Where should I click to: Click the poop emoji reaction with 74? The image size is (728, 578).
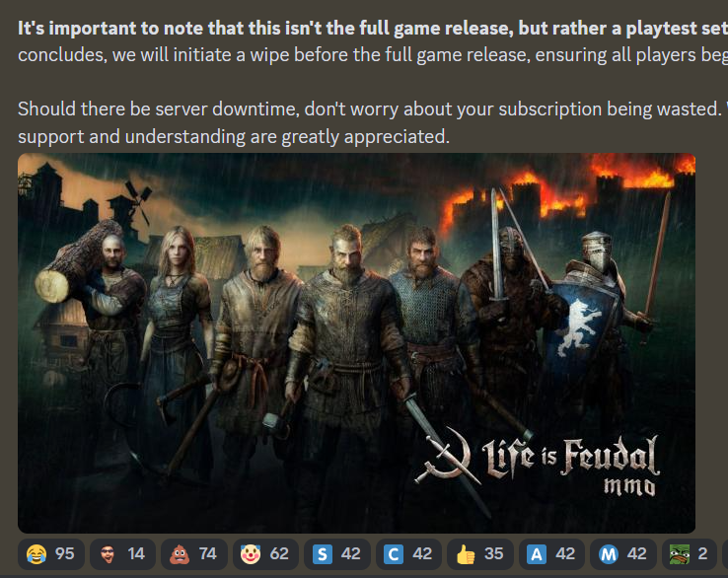pos(194,554)
